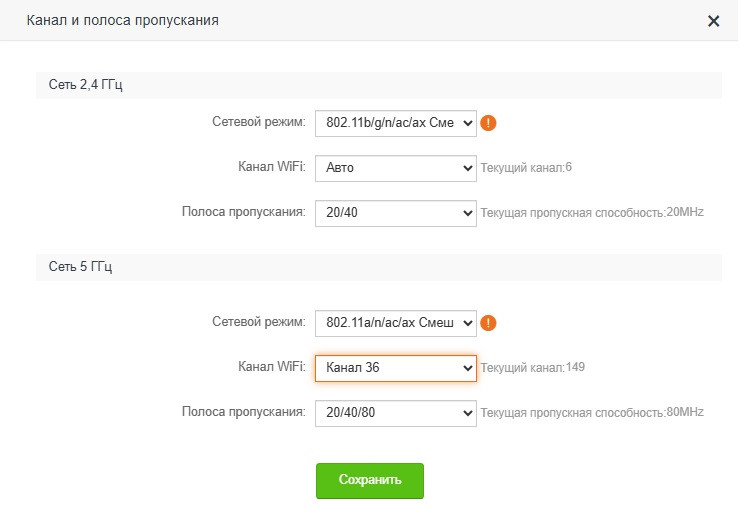Click the 80MHz current bandwidth text

pyautogui.click(x=685, y=412)
